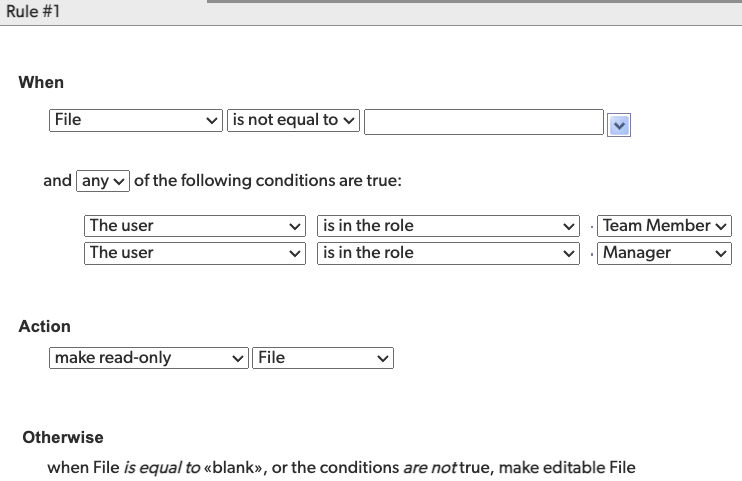Open the File dropdown under Action
The image size is (742, 481).
pos(323,358)
